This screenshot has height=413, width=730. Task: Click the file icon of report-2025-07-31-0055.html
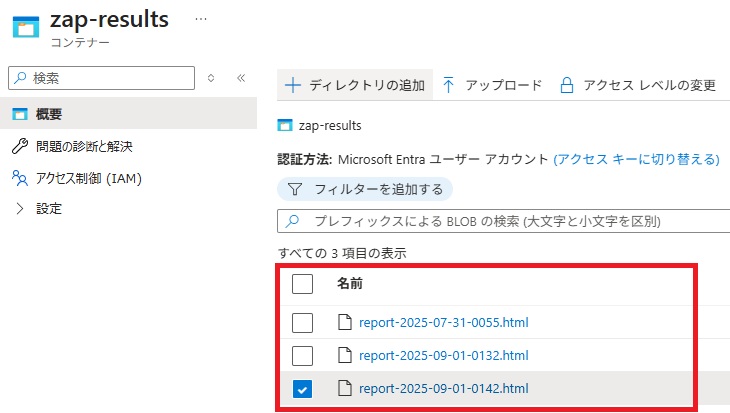[345, 322]
